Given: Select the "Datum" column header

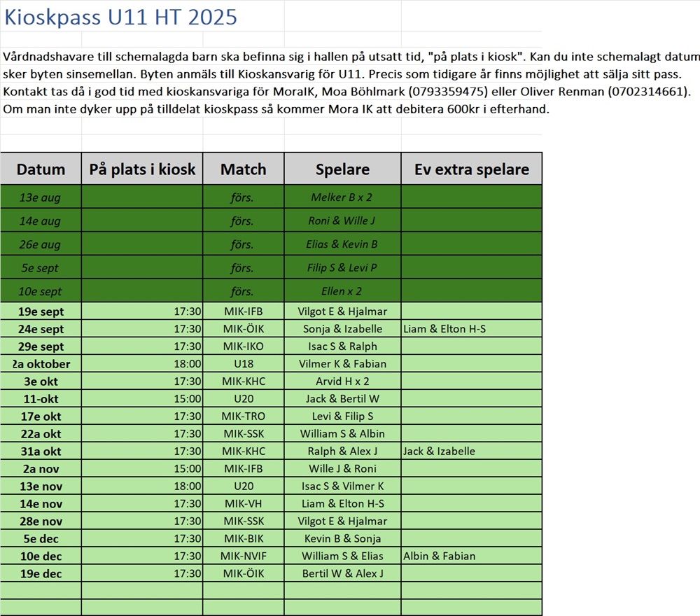Looking at the screenshot, I should 41,169.
